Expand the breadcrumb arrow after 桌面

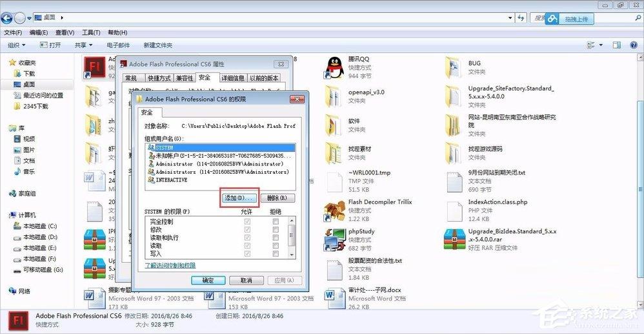pos(62,17)
